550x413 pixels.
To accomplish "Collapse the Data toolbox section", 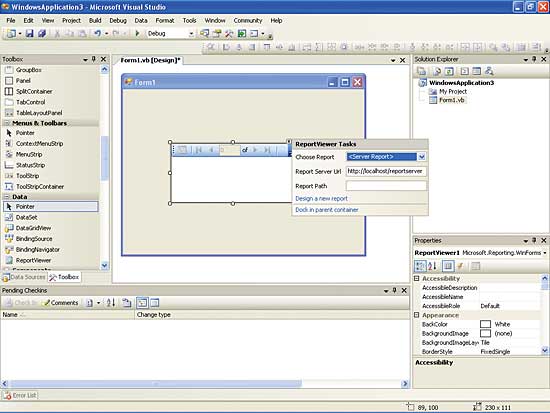I will 7,197.
